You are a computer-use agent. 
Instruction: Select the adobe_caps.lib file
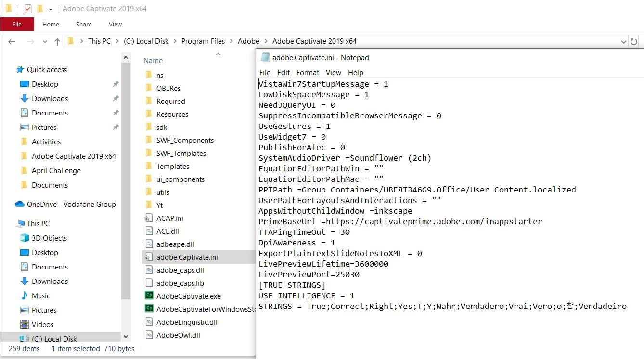point(180,283)
